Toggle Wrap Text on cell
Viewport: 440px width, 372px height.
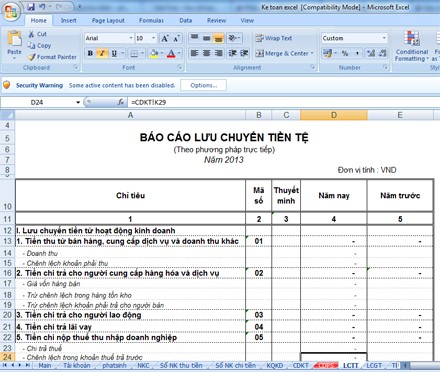pyautogui.click(x=274, y=38)
